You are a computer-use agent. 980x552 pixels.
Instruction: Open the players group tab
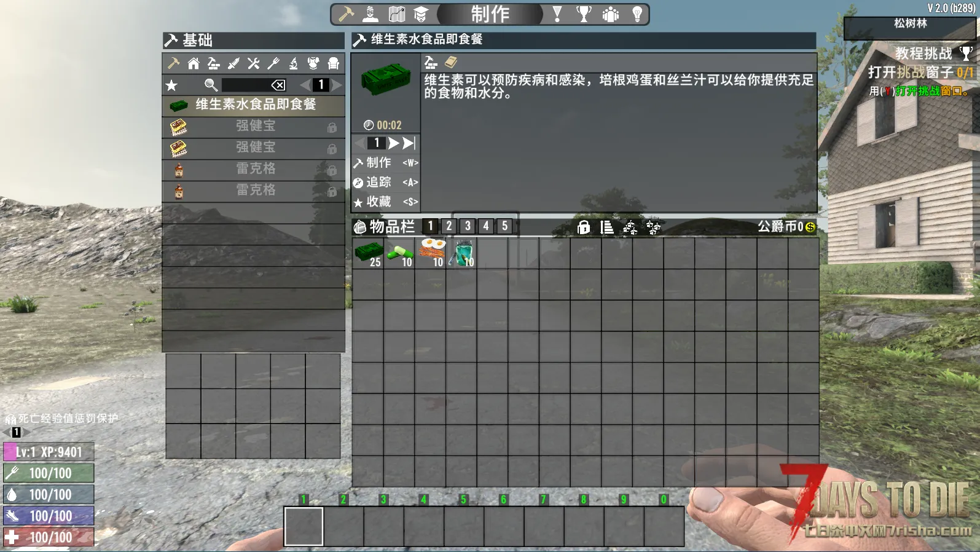tap(611, 14)
